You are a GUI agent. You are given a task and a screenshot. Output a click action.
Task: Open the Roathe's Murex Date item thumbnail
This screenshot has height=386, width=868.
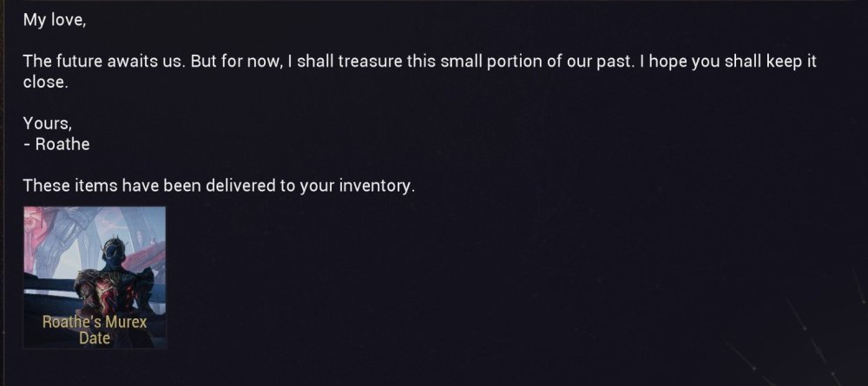click(95, 277)
